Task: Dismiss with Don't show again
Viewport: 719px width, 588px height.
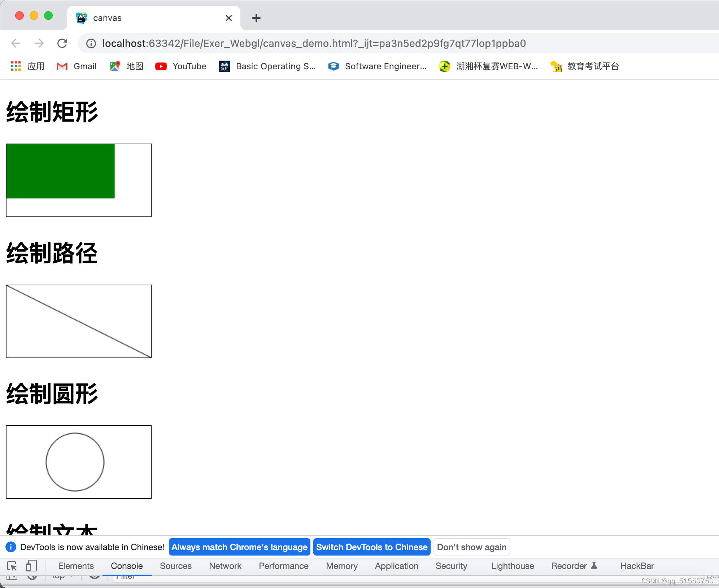Action: tap(471, 547)
